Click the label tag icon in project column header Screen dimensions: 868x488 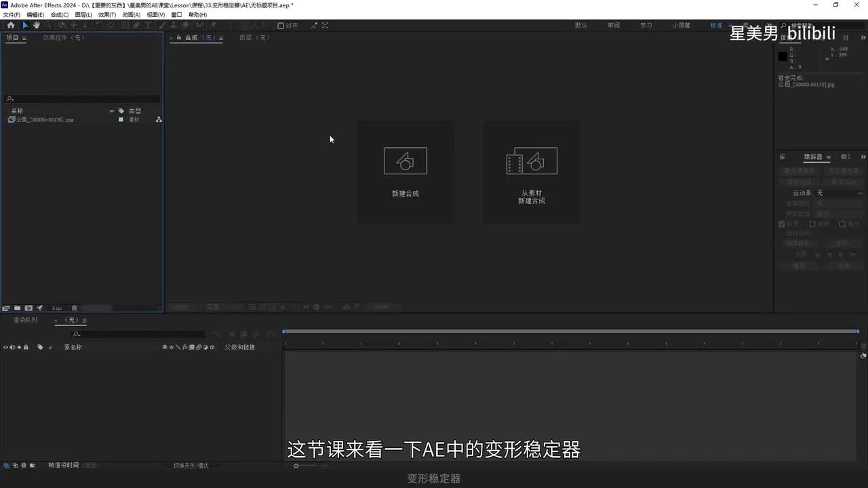coord(121,110)
